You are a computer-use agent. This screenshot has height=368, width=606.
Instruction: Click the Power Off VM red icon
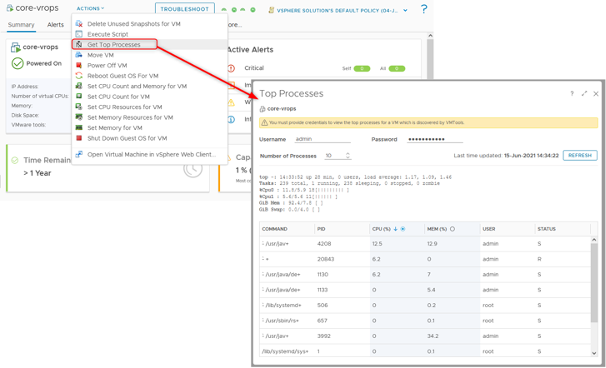tap(79, 65)
